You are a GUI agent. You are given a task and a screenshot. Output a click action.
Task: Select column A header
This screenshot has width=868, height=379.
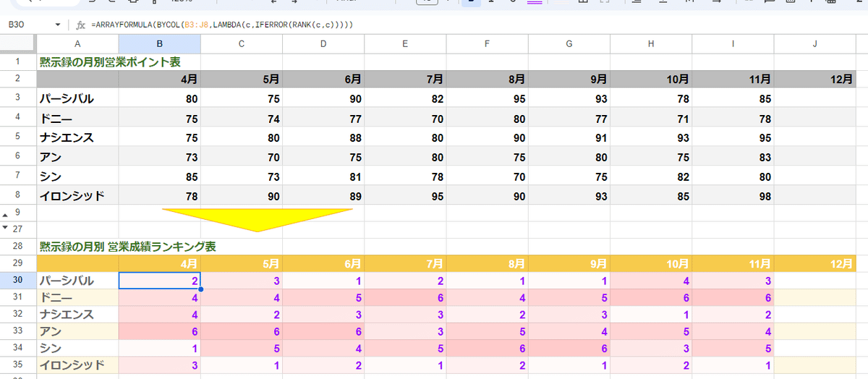pos(77,44)
